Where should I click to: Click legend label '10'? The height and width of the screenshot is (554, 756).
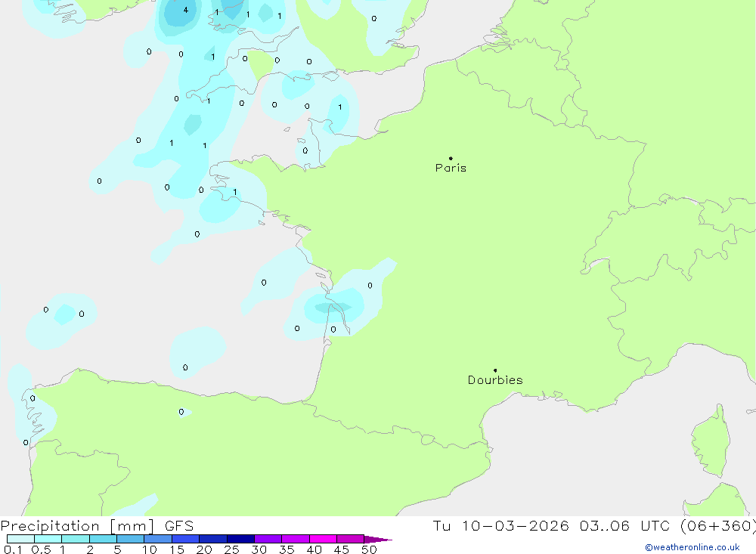pos(150,549)
